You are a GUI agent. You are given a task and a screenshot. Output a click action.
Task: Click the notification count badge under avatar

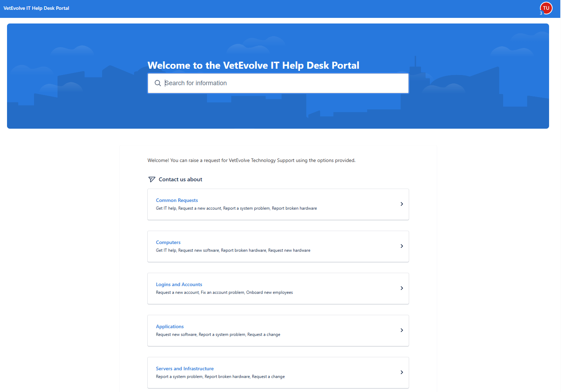coord(541,13)
